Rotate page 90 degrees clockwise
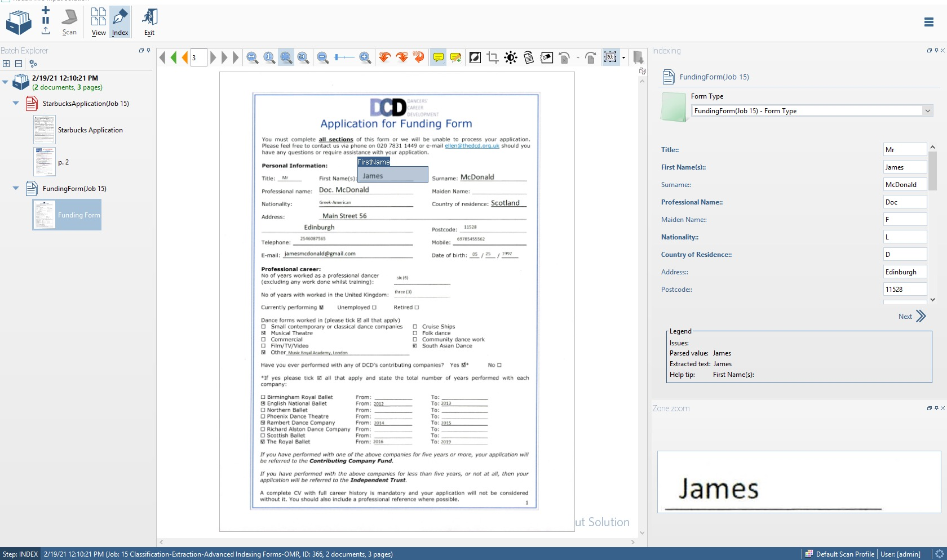This screenshot has height=560, width=947. (x=402, y=57)
